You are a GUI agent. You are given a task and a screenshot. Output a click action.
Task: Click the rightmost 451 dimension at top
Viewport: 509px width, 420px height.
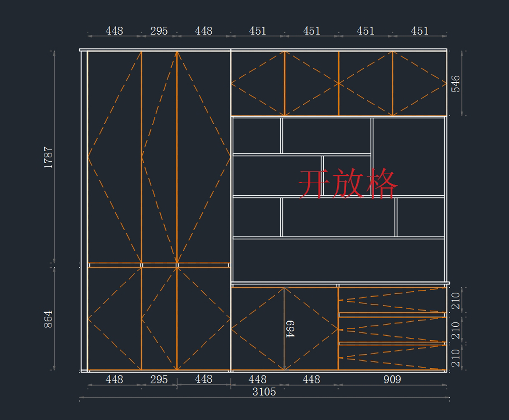(x=420, y=31)
